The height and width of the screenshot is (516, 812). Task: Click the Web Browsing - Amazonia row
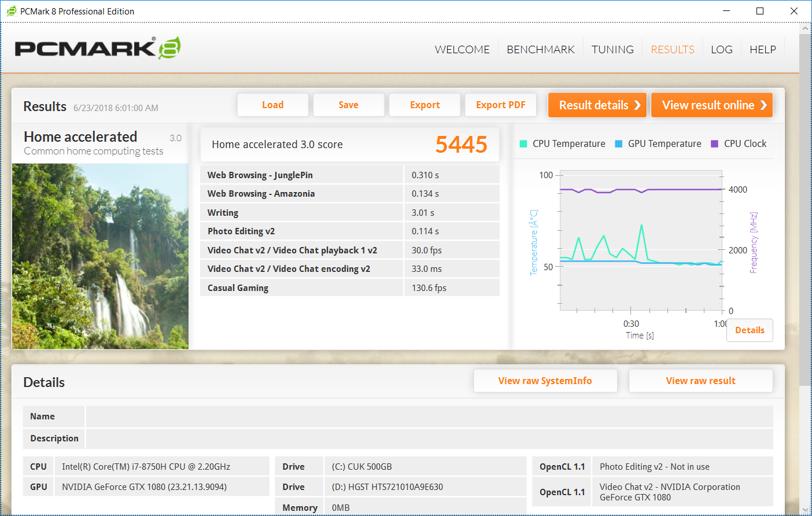click(x=350, y=194)
